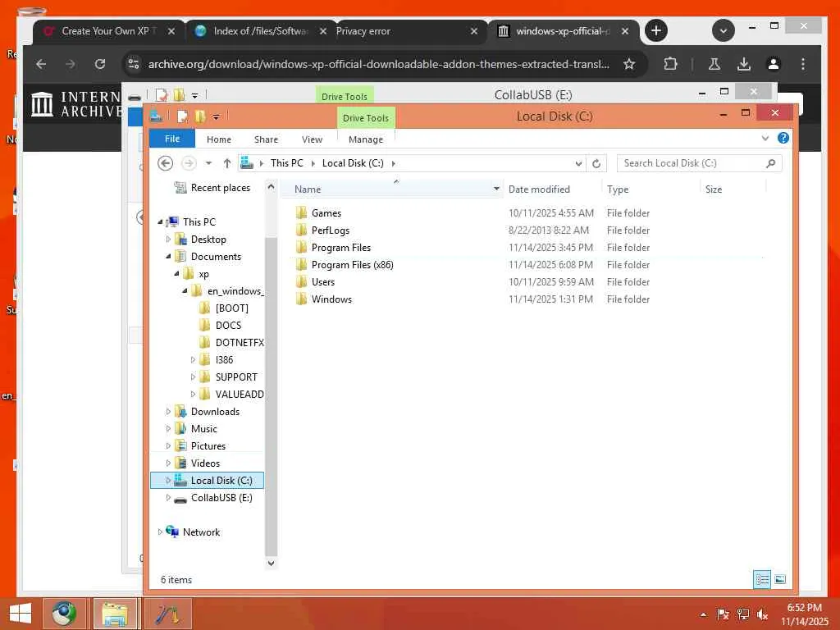Select Recent places in navigation pane

(x=220, y=188)
